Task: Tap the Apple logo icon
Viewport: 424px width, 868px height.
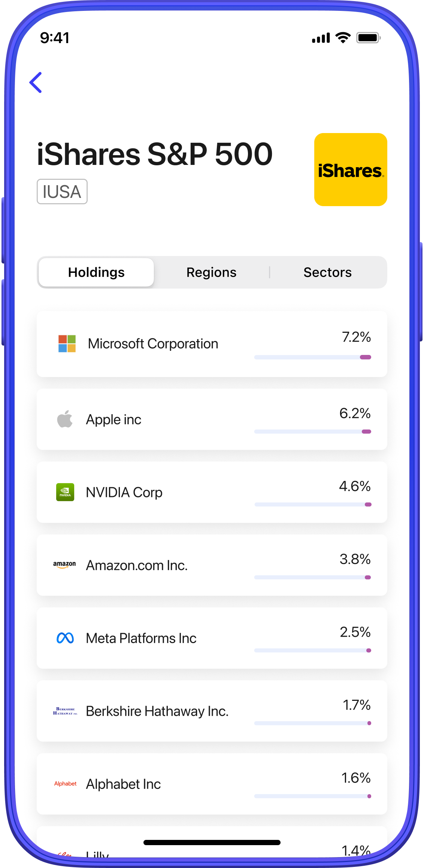Action: coord(65,419)
